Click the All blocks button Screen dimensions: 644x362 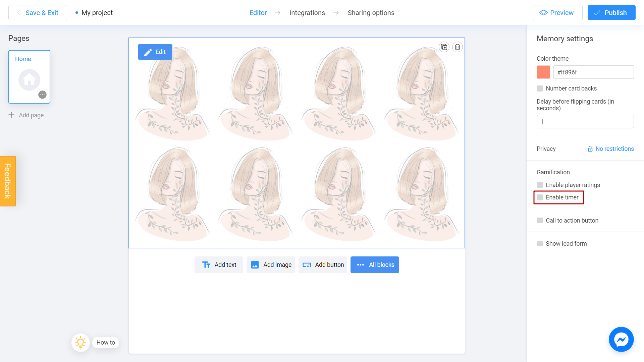(x=375, y=265)
